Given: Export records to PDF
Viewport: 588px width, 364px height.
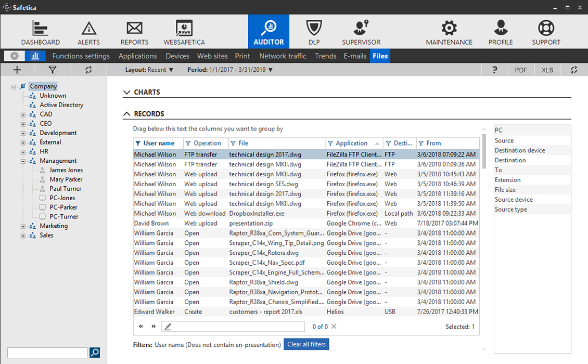Looking at the screenshot, I should [x=521, y=70].
